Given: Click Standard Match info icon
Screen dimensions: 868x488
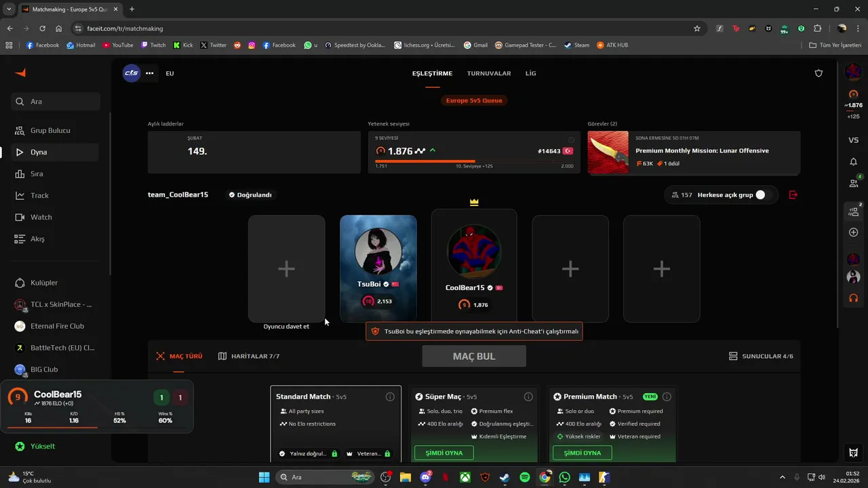Looking at the screenshot, I should (x=390, y=396).
